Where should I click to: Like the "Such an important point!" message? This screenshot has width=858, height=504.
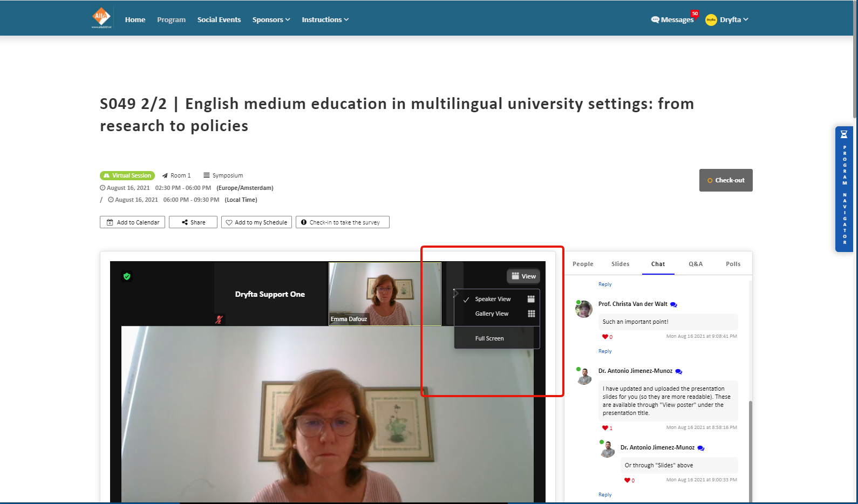tap(605, 337)
